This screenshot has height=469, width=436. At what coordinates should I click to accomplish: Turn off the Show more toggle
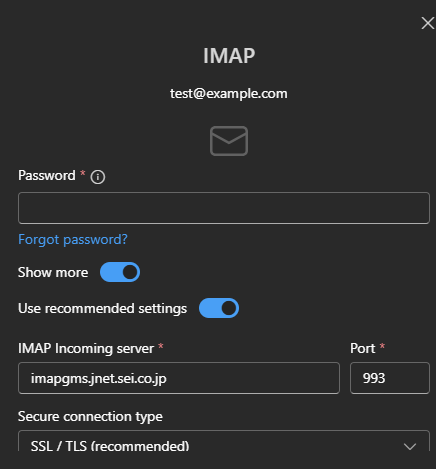click(x=120, y=272)
